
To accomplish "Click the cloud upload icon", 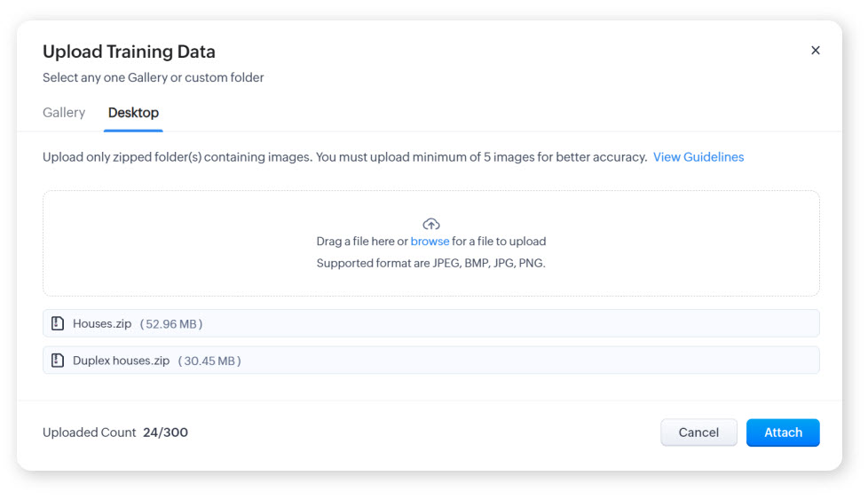I will coord(431,224).
